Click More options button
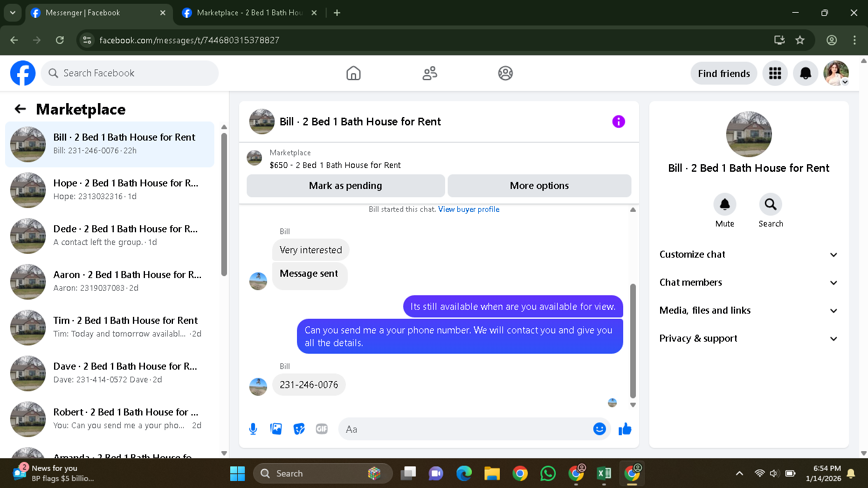The height and width of the screenshot is (488, 868). pyautogui.click(x=539, y=186)
